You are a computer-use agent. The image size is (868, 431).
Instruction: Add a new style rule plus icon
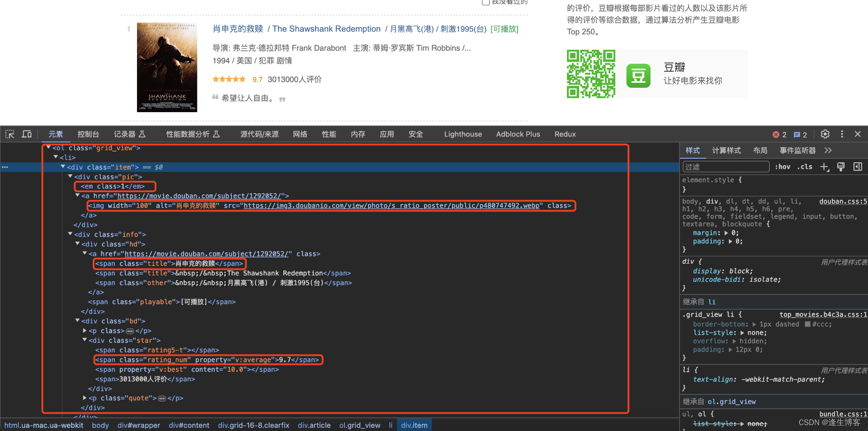[825, 167]
